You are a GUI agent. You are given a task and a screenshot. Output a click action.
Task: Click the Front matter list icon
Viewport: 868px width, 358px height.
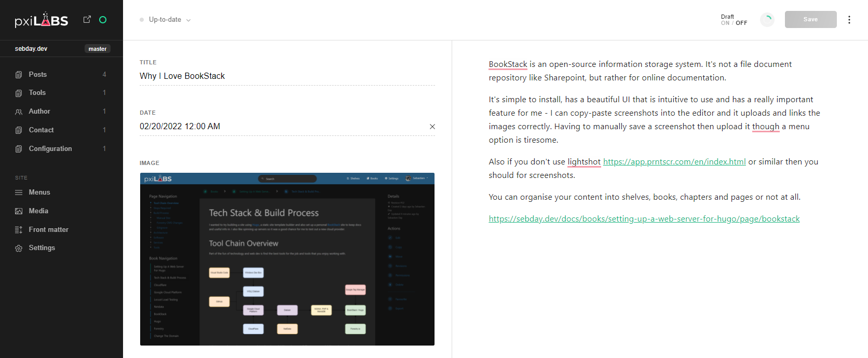(19, 230)
